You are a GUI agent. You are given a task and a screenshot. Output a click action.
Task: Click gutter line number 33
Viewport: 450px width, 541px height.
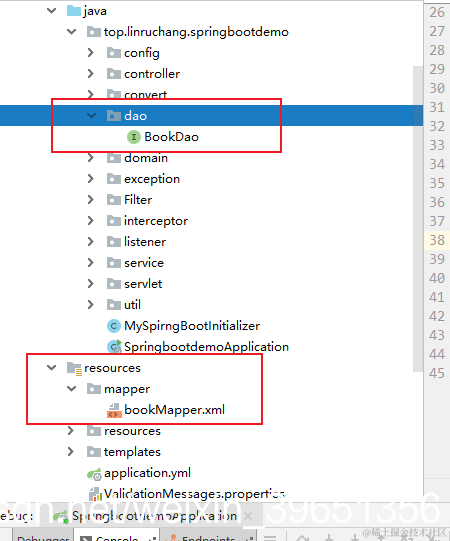437,145
